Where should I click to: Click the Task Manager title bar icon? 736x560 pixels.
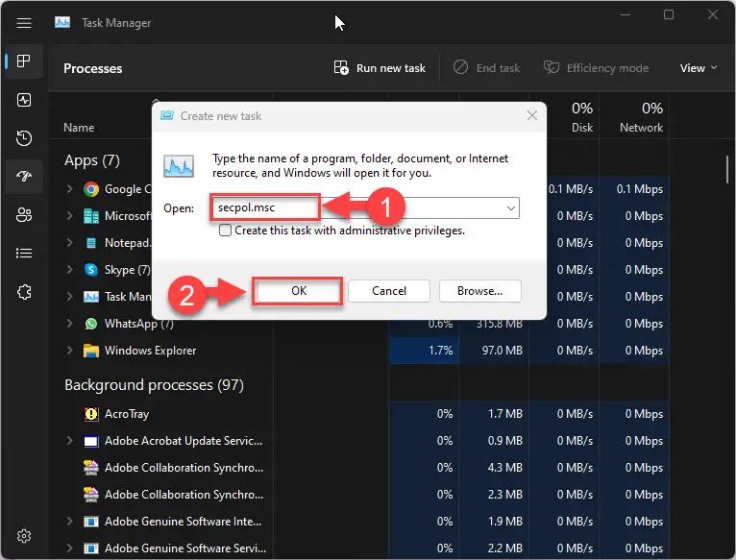coord(61,22)
